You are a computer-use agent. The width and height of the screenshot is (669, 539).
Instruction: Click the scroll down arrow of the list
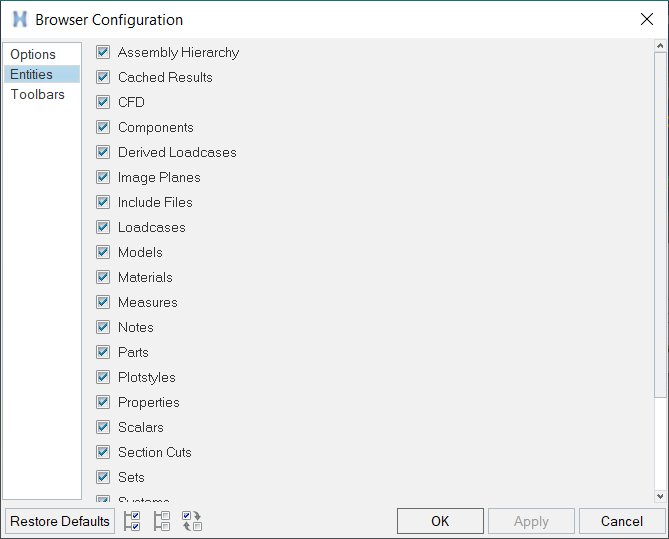(660, 495)
